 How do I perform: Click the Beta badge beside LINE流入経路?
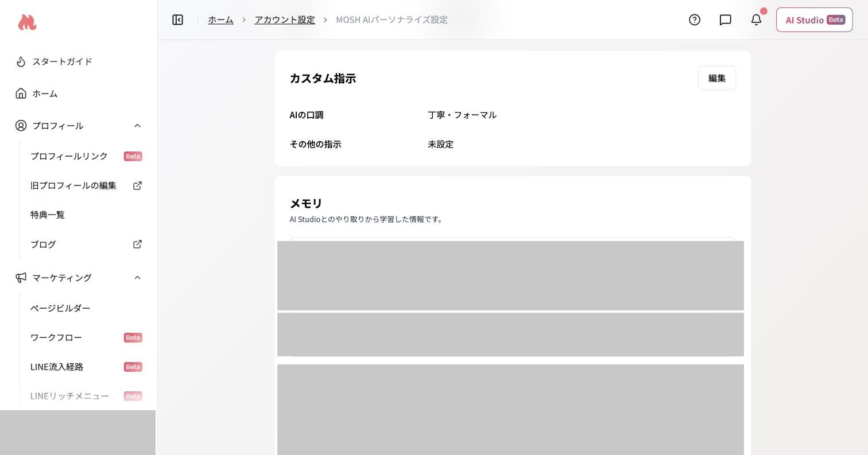click(133, 367)
